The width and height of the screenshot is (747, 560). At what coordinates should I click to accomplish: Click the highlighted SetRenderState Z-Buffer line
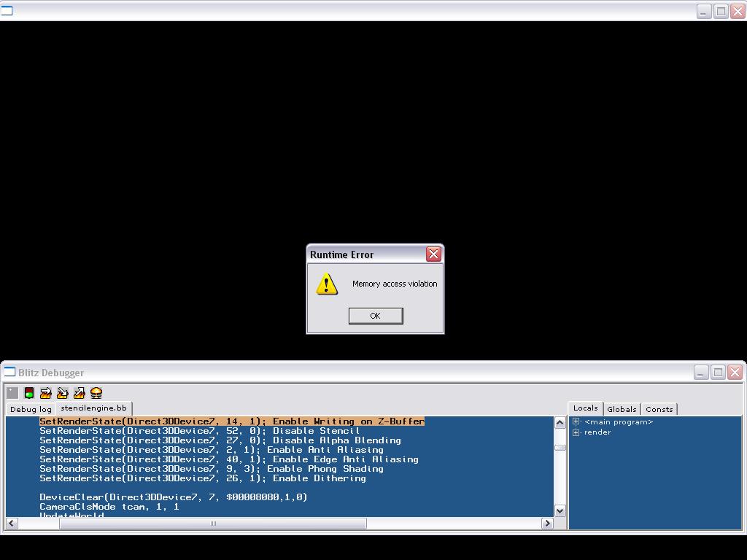point(232,421)
